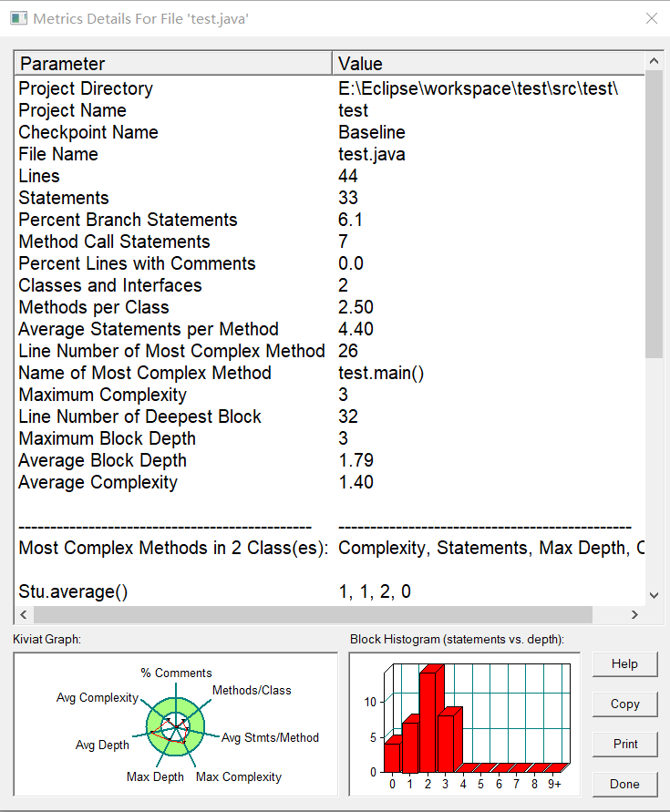Click the vertical scrollbar thumb
The width and height of the screenshot is (670, 812).
(654, 214)
